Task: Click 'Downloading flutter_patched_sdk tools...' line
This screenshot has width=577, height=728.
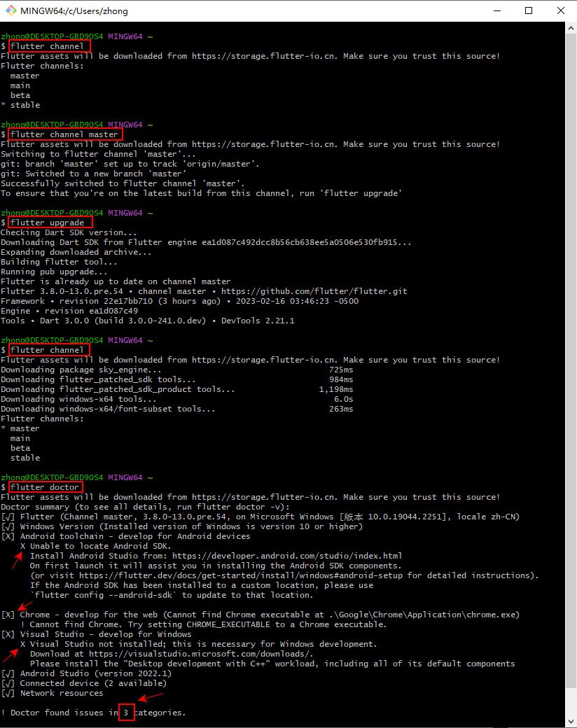Action: point(176,379)
